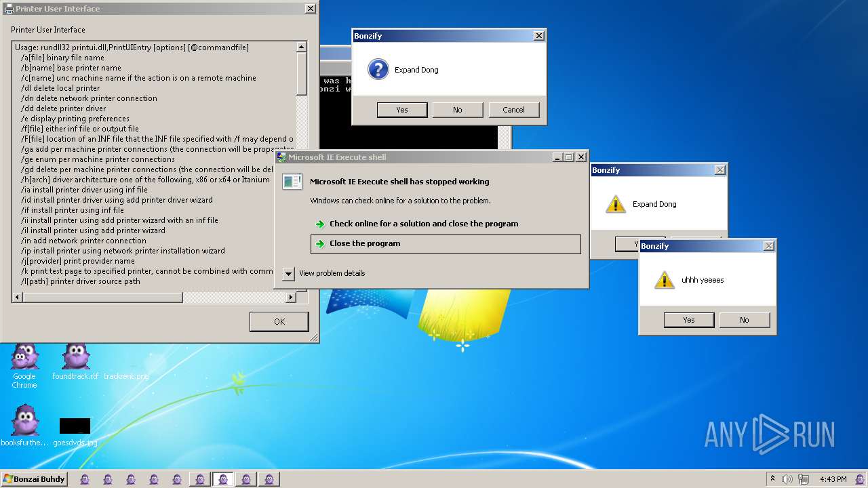
Task: Click the usage list horizontal scrollbar thumb
Action: (x=103, y=297)
